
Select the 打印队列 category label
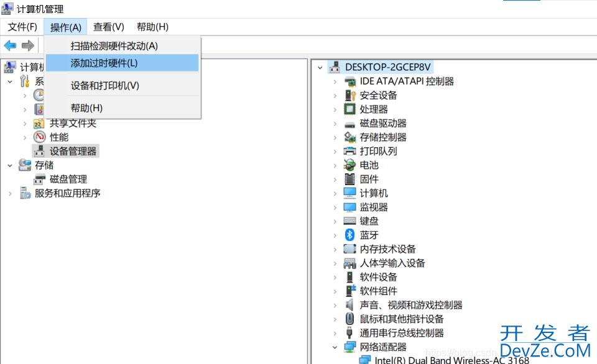click(x=378, y=152)
